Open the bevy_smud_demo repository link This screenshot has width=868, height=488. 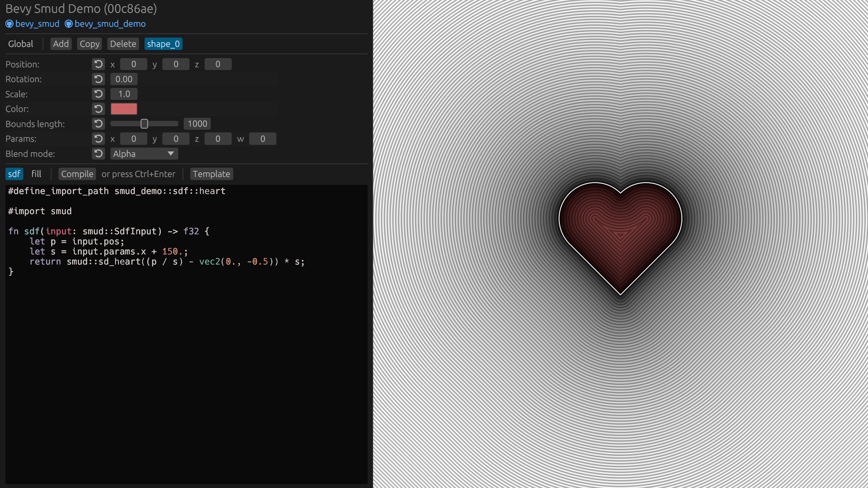(x=110, y=24)
